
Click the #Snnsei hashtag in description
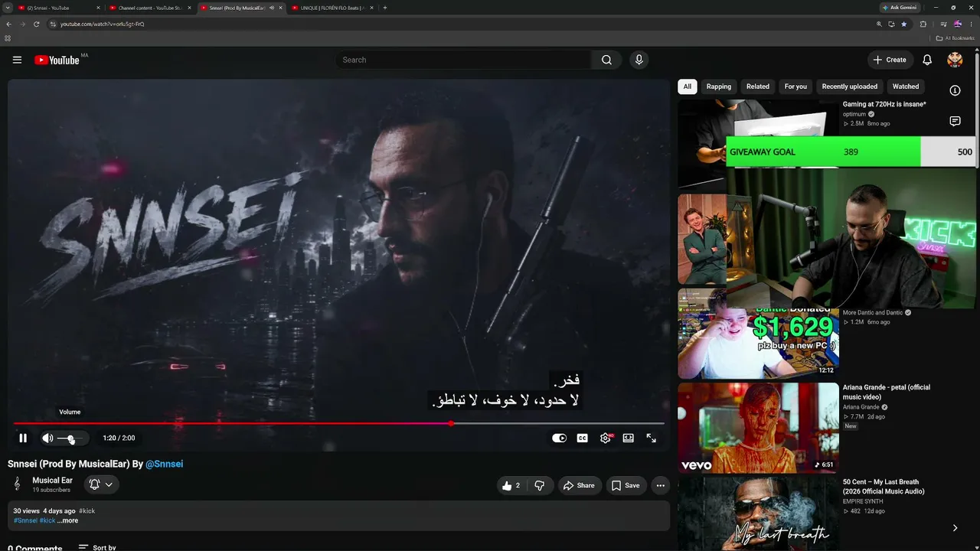tap(25, 520)
